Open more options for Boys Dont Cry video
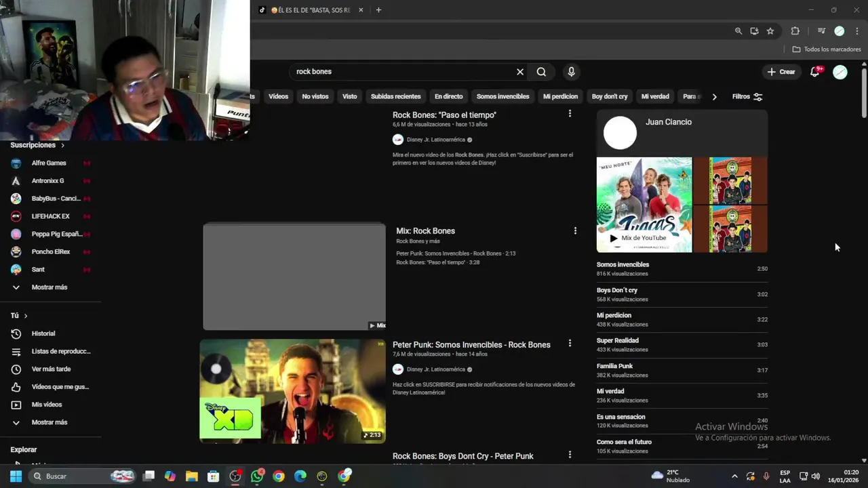Image resolution: width=868 pixels, height=488 pixels. [x=570, y=455]
